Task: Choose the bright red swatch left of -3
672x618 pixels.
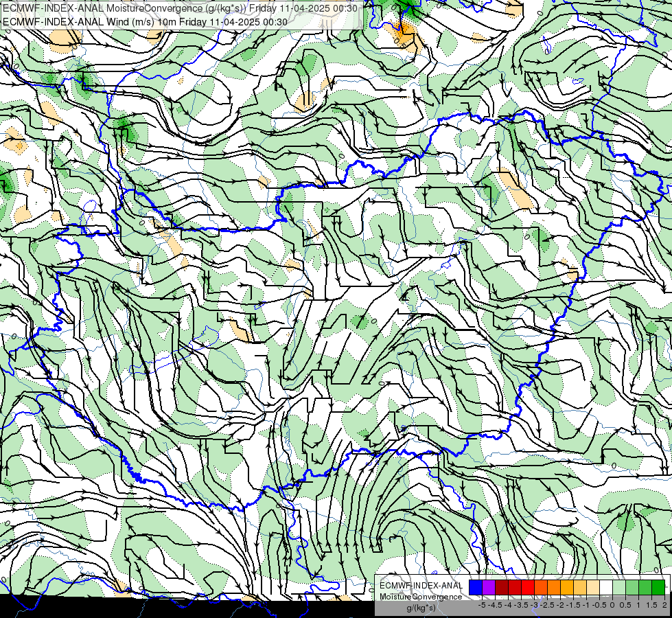Action: pyautogui.click(x=528, y=587)
